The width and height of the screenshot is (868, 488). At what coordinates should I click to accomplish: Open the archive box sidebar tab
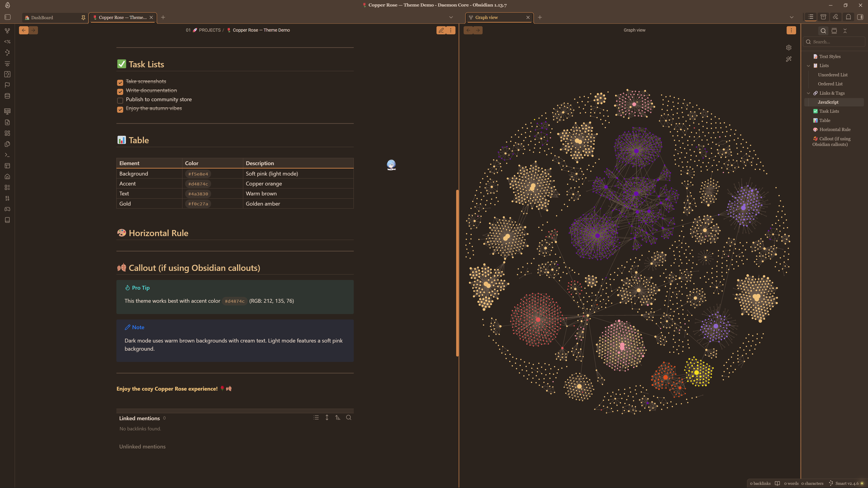[x=823, y=17]
